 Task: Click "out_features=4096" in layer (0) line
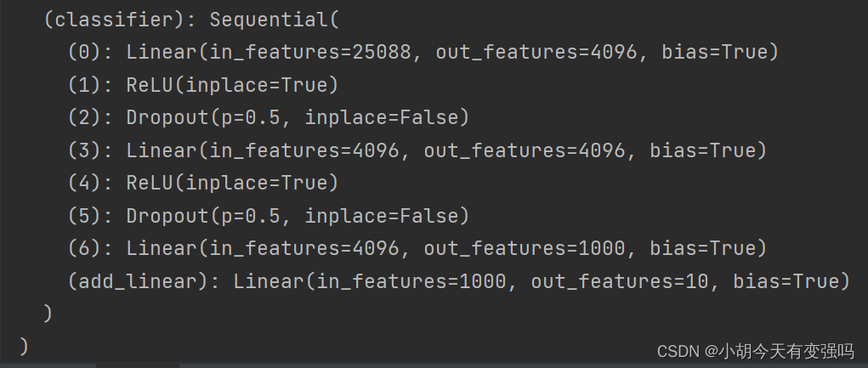pyautogui.click(x=536, y=53)
